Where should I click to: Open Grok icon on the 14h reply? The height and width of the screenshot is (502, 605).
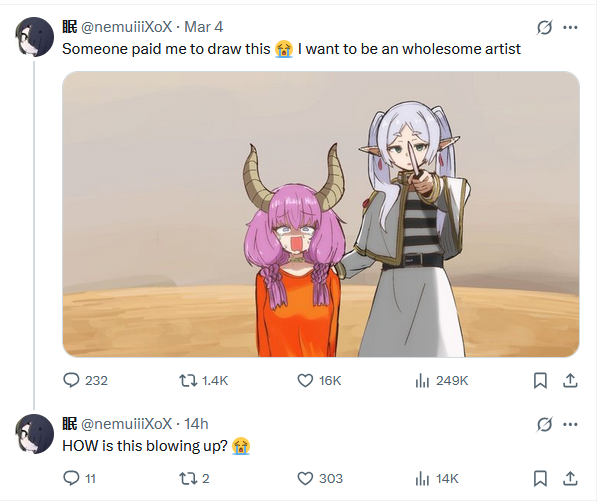[544, 424]
